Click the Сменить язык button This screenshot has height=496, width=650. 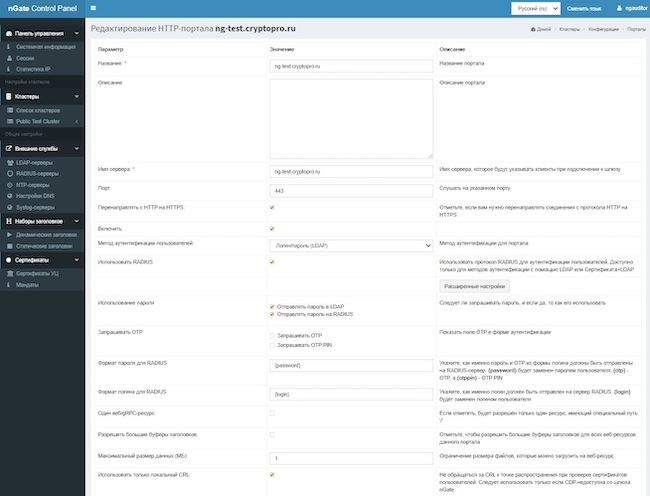pyautogui.click(x=584, y=8)
